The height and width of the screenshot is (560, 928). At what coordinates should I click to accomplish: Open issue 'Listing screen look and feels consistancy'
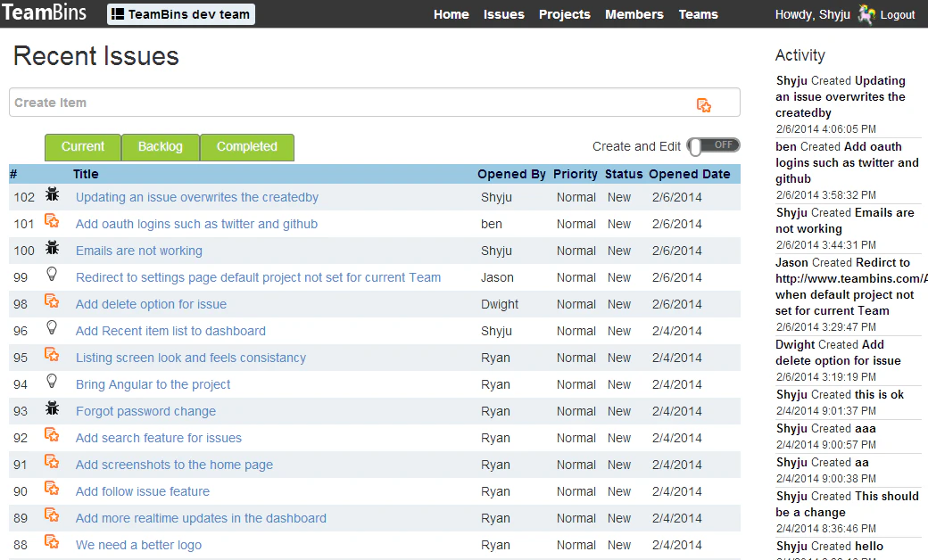coord(191,358)
